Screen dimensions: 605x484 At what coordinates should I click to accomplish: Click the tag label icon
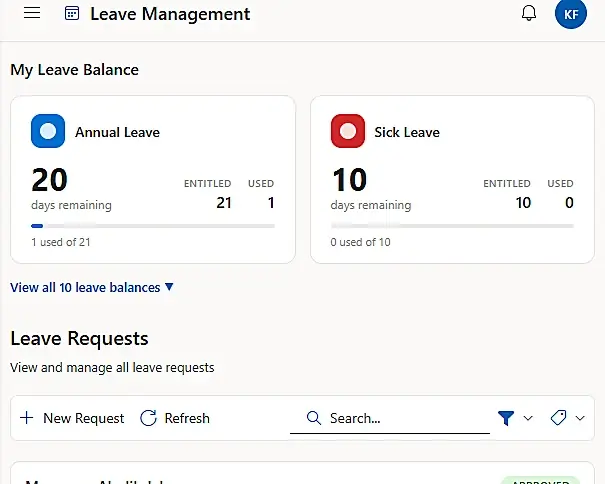(x=558, y=418)
